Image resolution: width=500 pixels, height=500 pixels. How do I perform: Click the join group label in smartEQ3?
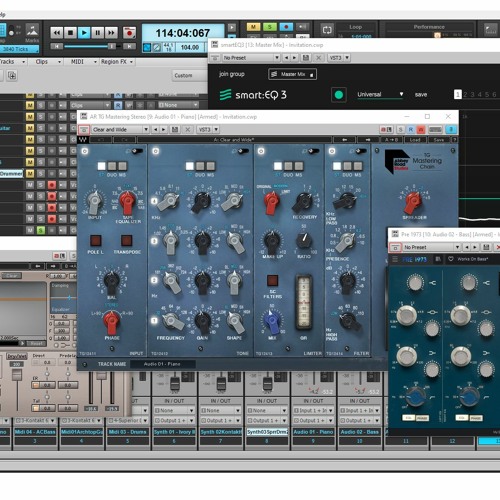point(232,74)
